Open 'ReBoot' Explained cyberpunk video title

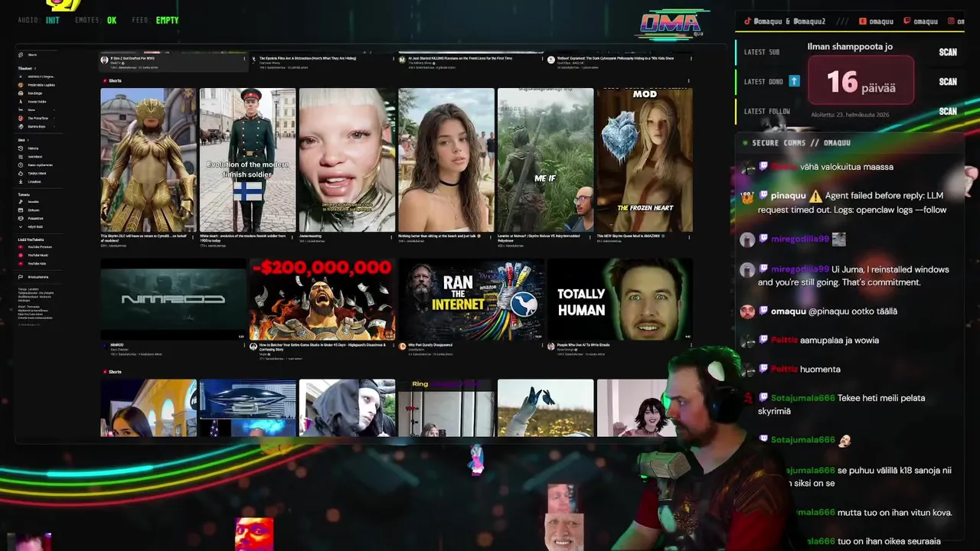click(x=616, y=58)
